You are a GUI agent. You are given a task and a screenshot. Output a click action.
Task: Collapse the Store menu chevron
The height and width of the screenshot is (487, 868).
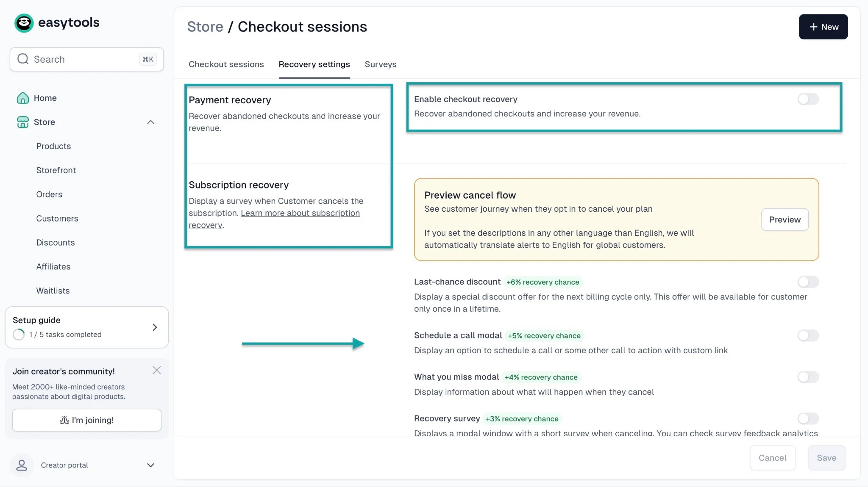150,122
